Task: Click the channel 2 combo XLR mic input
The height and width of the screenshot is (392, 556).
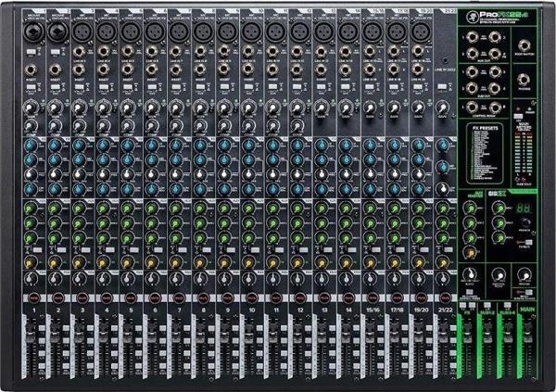Action: point(57,32)
